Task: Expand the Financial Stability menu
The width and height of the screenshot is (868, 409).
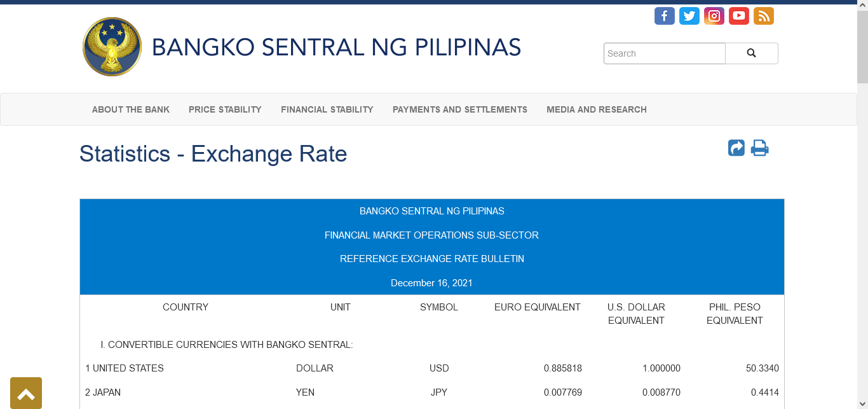Action: (x=327, y=109)
